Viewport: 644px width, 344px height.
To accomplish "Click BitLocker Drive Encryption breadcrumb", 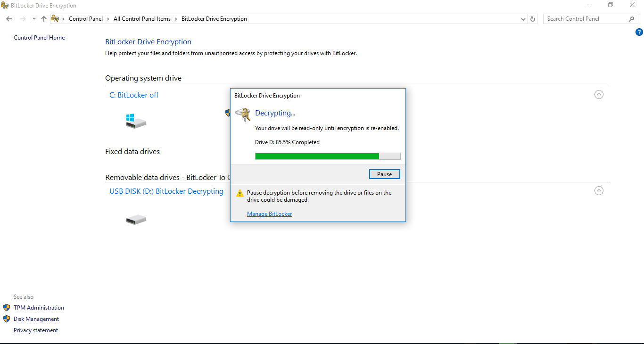I will (214, 19).
